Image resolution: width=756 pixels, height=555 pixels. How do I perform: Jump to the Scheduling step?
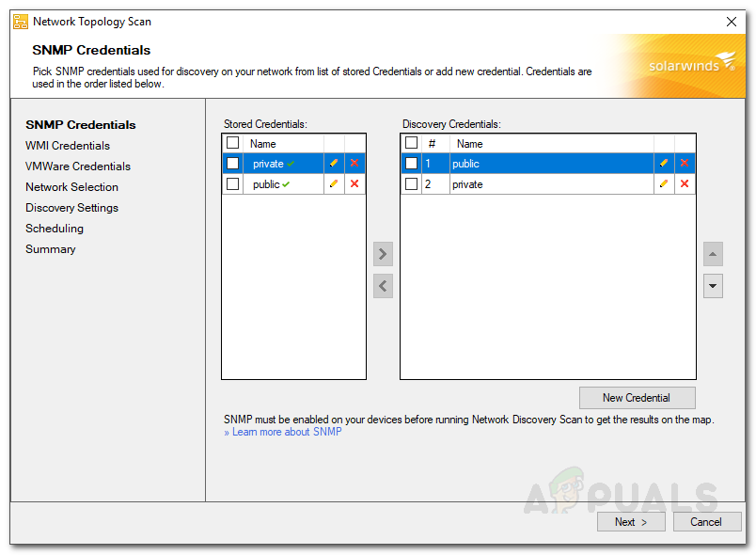pyautogui.click(x=55, y=229)
